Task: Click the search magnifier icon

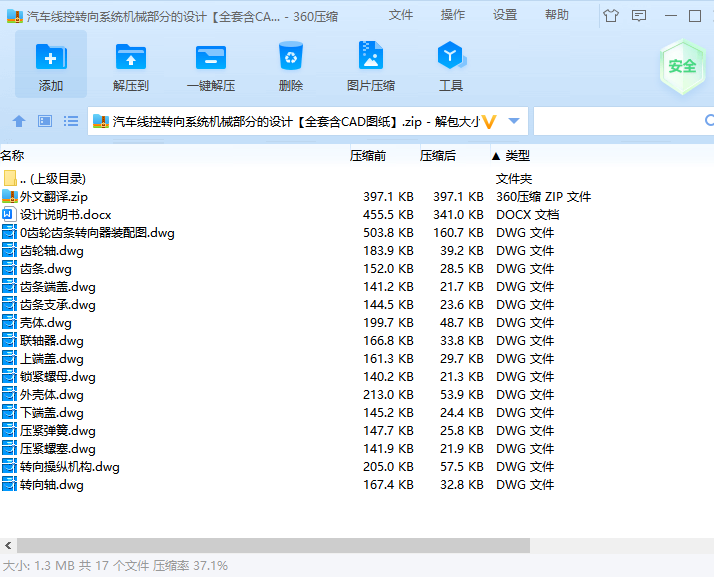Action: coord(709,121)
